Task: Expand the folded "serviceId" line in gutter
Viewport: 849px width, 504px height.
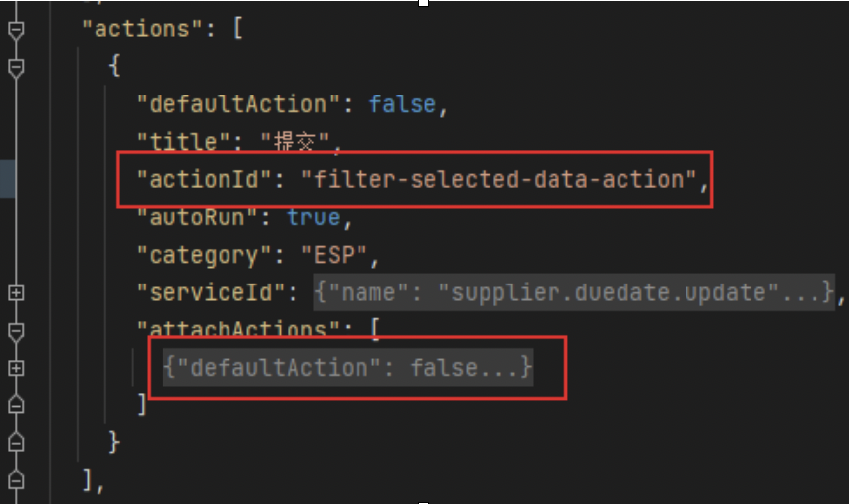Action: (15, 292)
